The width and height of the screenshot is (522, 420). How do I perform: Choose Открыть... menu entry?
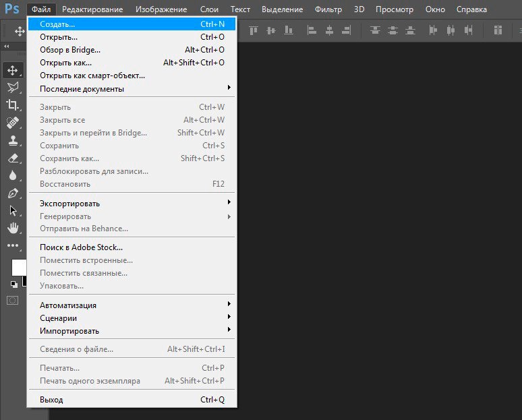click(x=132, y=37)
